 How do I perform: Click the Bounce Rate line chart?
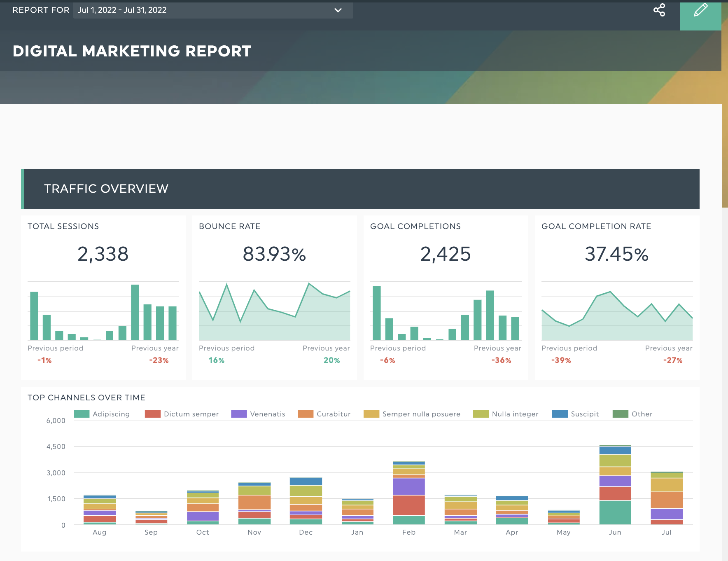point(275,311)
